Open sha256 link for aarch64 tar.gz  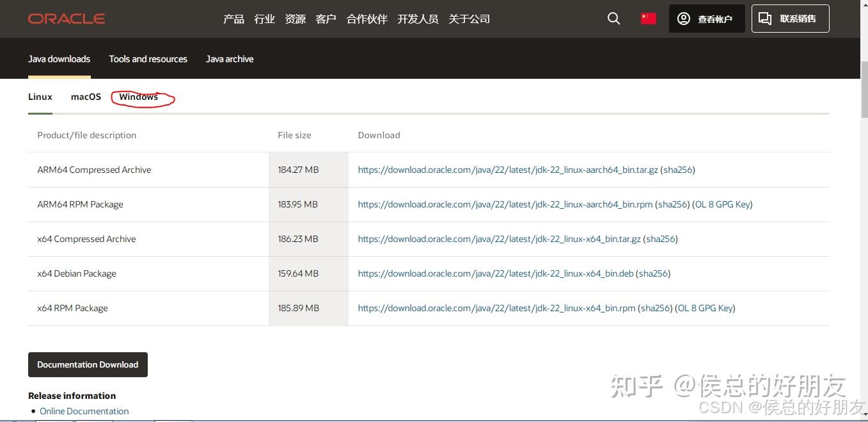(677, 170)
